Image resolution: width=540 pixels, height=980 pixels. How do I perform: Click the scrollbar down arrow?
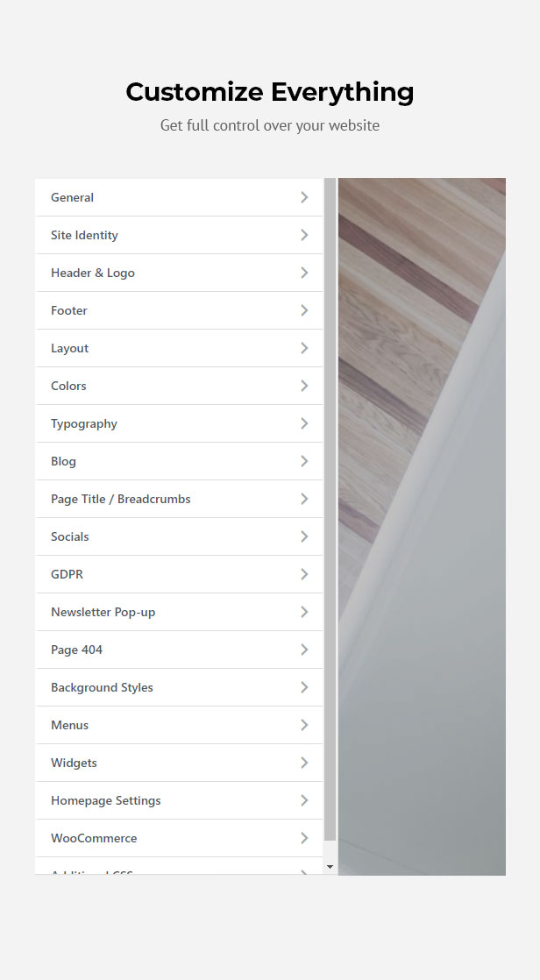pyautogui.click(x=330, y=867)
